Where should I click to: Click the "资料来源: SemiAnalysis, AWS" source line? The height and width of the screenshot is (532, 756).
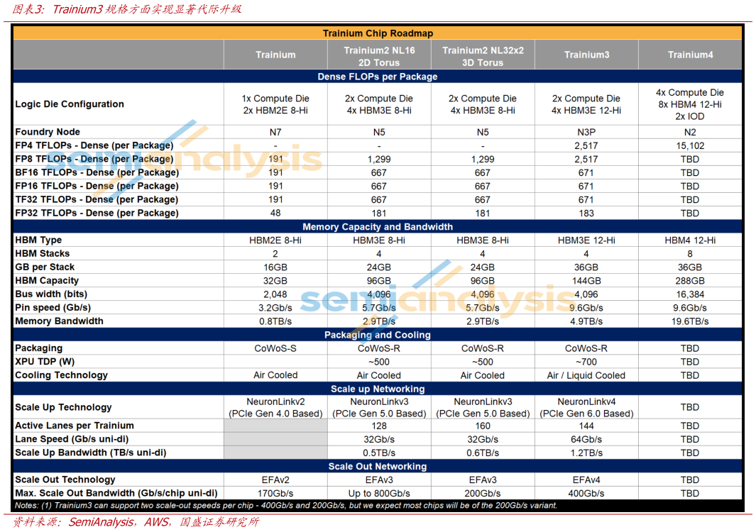point(136,522)
